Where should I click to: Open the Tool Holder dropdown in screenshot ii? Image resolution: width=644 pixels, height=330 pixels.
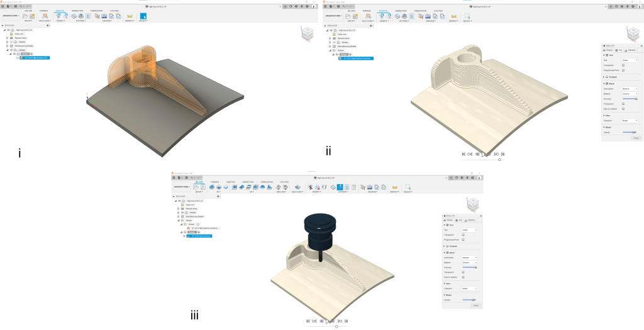(630, 60)
